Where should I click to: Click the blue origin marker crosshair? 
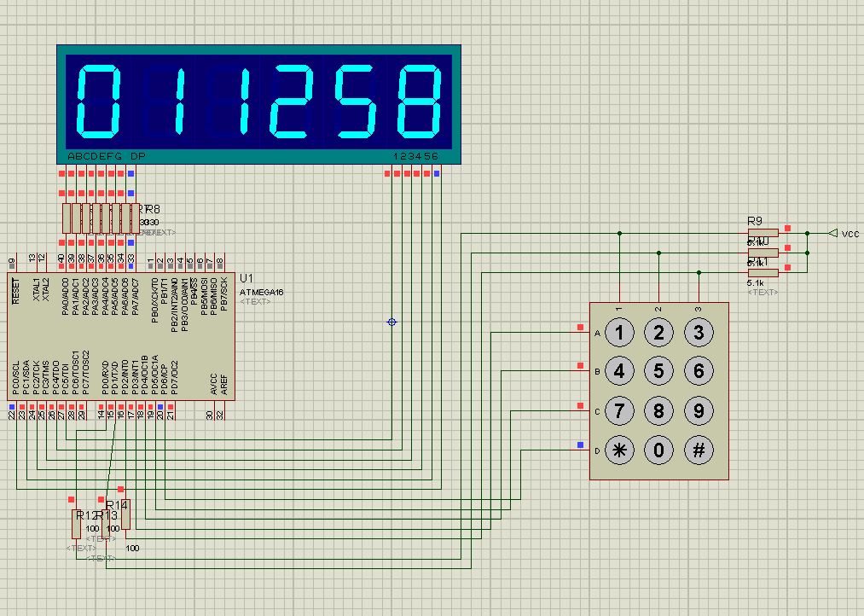click(x=391, y=322)
